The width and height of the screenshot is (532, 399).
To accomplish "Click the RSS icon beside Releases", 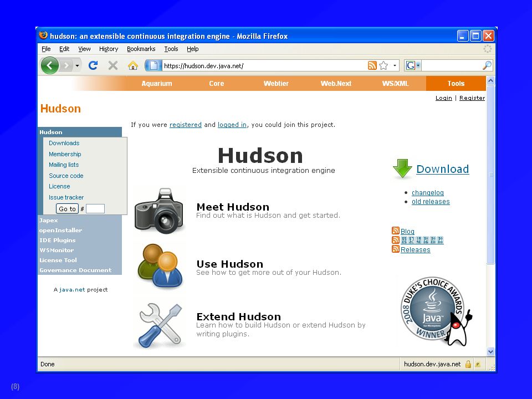I will pyautogui.click(x=395, y=249).
